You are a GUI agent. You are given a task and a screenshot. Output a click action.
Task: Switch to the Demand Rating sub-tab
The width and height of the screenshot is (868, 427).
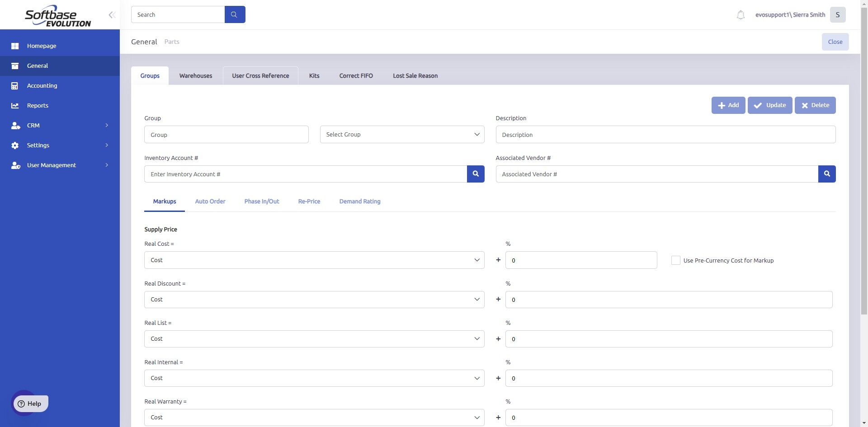coord(359,202)
